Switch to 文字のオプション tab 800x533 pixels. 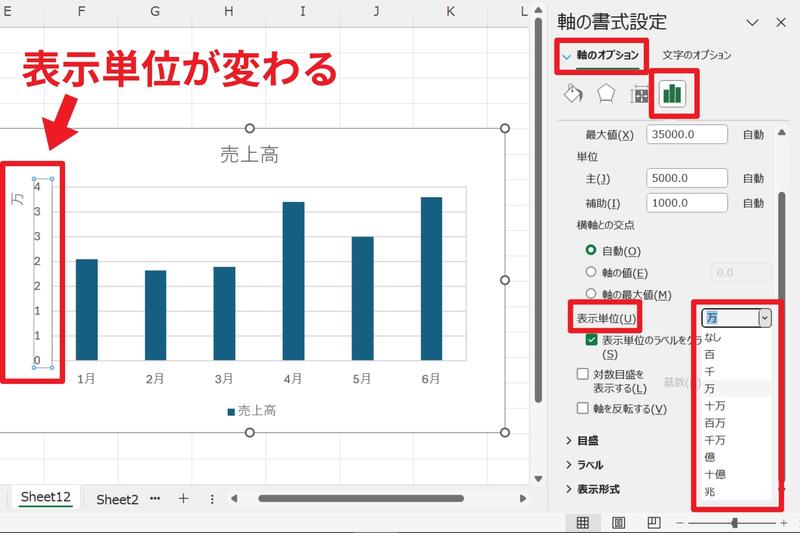tap(696, 55)
